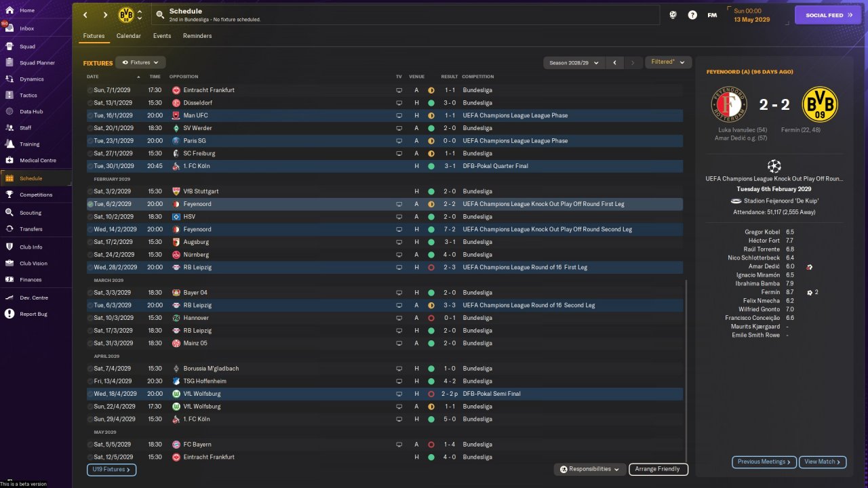
Task: Go to the Squad screen
Action: coord(36,47)
